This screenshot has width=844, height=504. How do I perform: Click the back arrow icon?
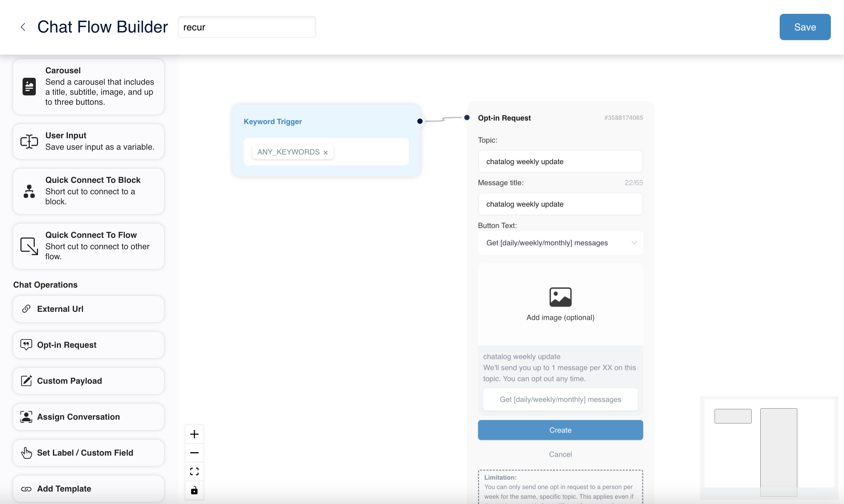[23, 27]
